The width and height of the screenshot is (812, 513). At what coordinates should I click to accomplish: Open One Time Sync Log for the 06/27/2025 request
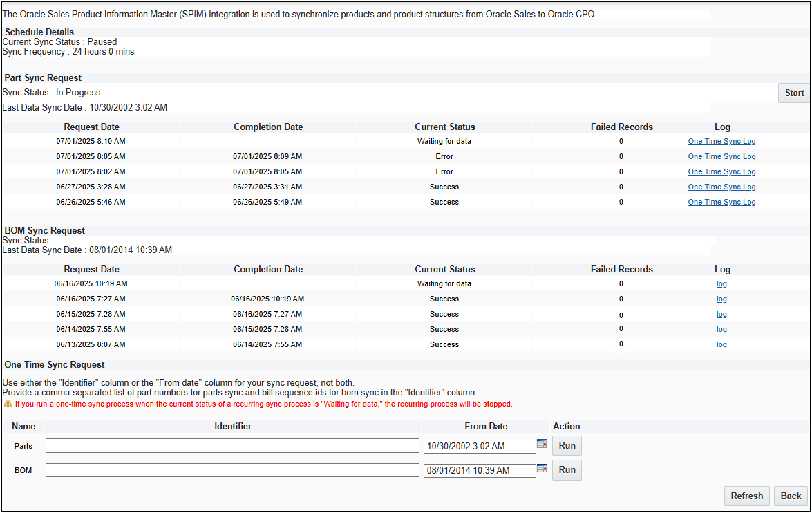[x=721, y=187]
